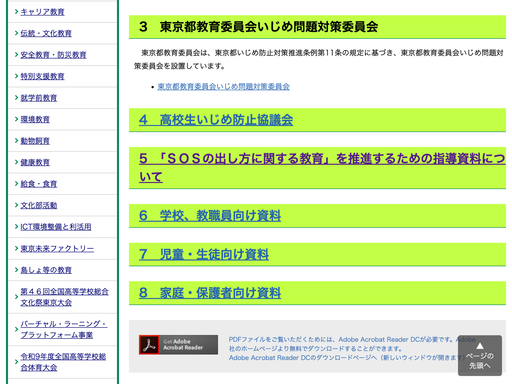Viewport: 512px width, 384px height.
Task: Click the chevron beside 文化部活動
Action: [x=16, y=205]
